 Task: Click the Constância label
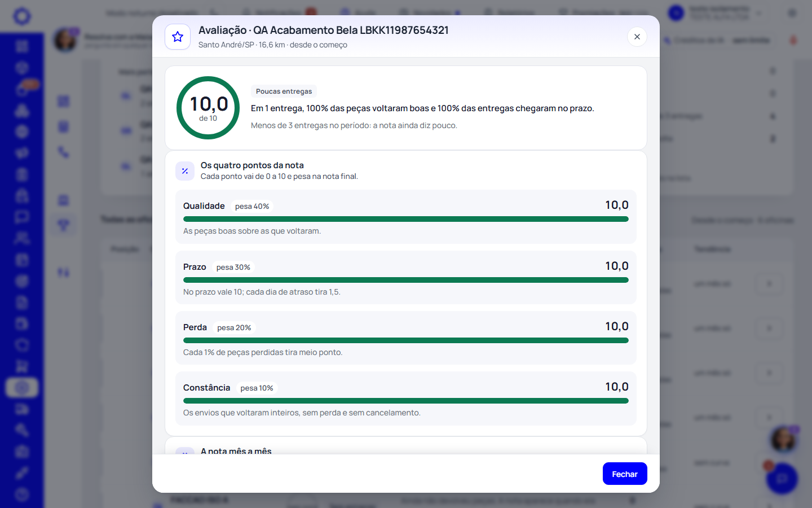click(206, 388)
